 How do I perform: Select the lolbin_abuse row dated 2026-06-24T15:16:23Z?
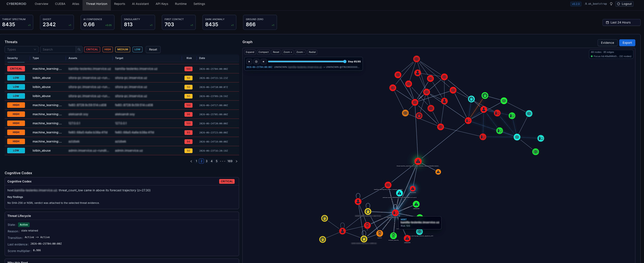[122, 78]
